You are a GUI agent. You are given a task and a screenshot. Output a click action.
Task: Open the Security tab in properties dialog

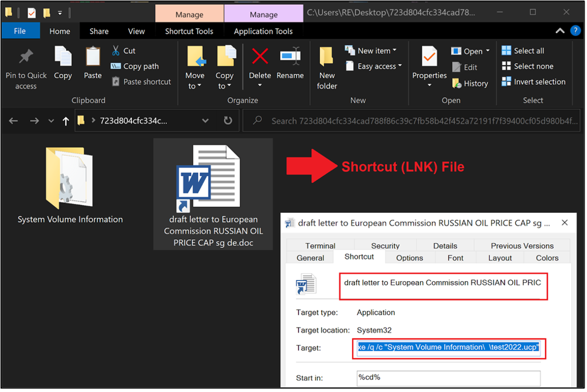pos(385,246)
